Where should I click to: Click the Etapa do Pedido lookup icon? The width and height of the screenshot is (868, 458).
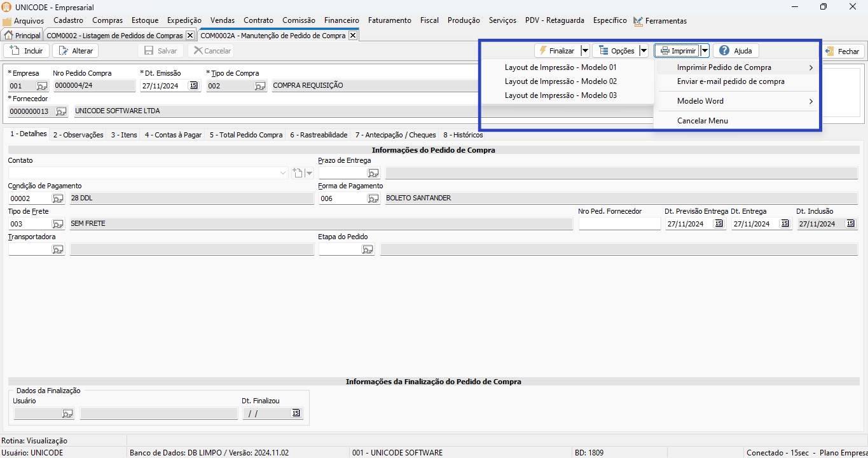click(368, 250)
